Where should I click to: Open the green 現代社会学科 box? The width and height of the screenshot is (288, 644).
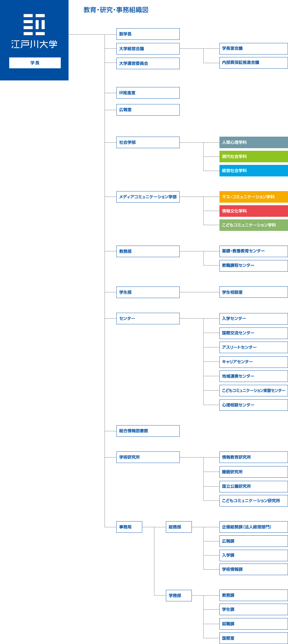point(254,157)
